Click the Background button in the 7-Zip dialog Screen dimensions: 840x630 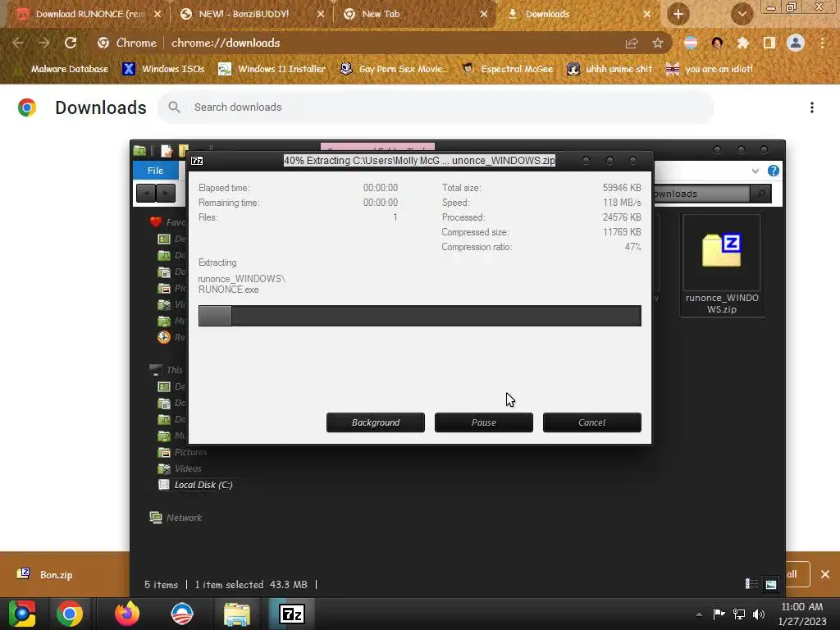click(x=375, y=422)
